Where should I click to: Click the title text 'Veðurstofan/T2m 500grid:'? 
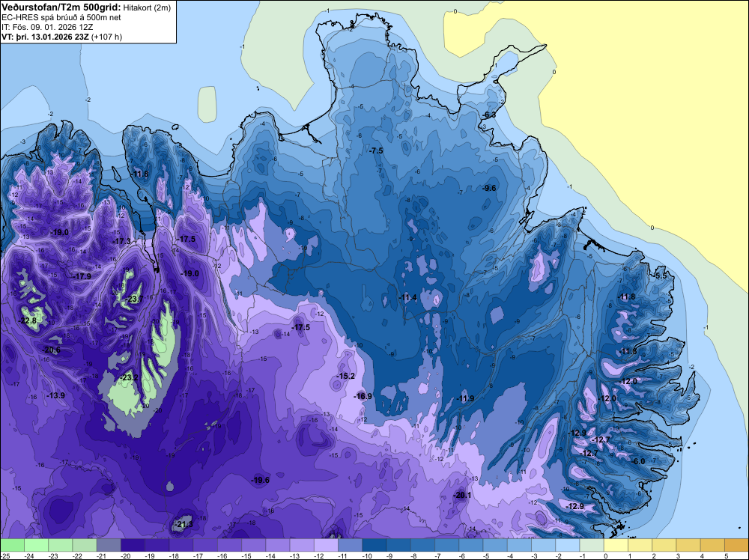[61, 7]
